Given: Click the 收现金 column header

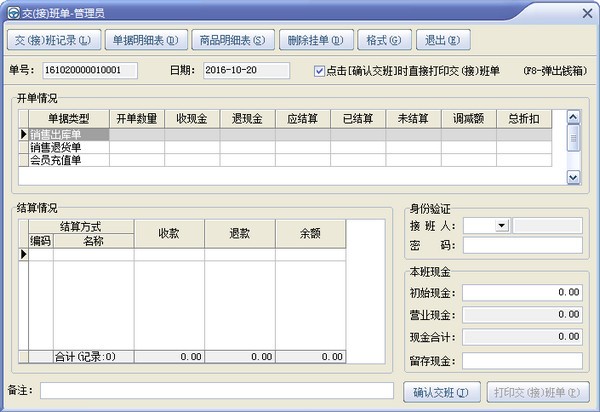Looking at the screenshot, I should [x=191, y=118].
